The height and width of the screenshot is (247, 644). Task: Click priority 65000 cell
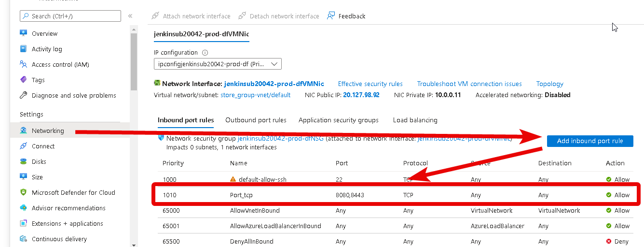pos(171,210)
